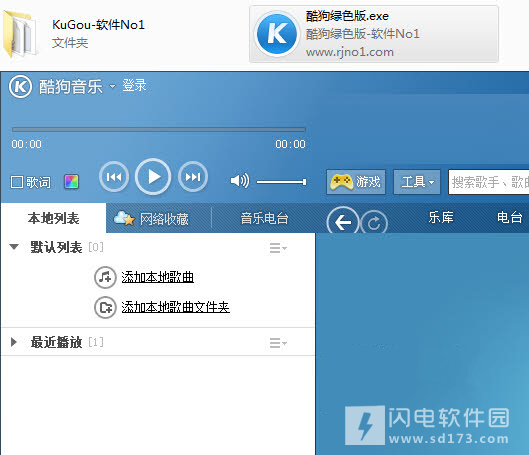Open the 默认列表 list options menu
The width and height of the screenshot is (529, 455).
pyautogui.click(x=278, y=248)
